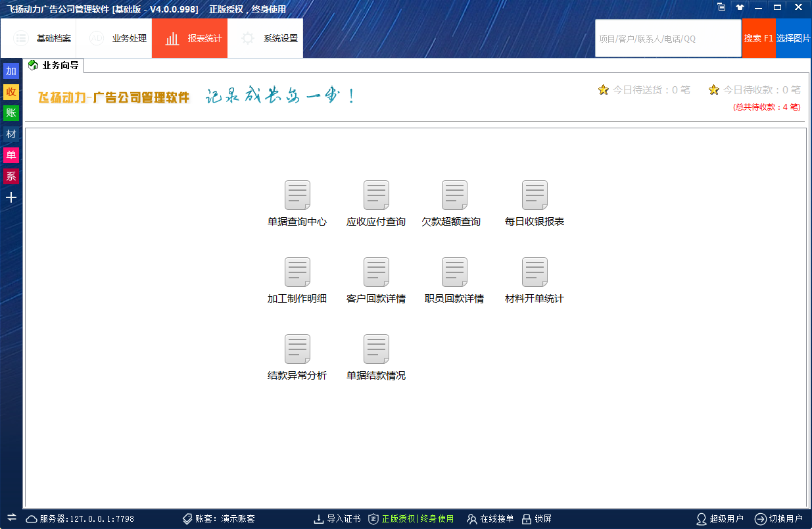The width and height of the screenshot is (812, 529).
Task: Focus the project/customer search field
Action: 668,38
